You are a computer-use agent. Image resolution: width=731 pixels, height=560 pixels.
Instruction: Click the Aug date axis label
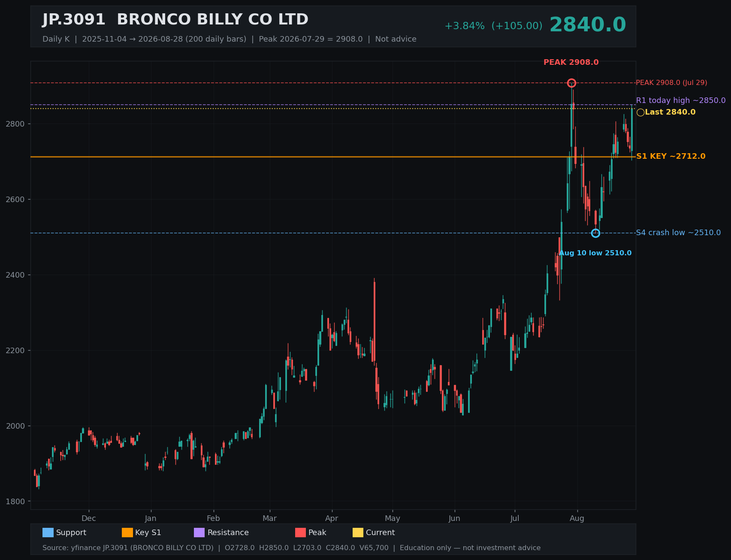(x=577, y=518)
